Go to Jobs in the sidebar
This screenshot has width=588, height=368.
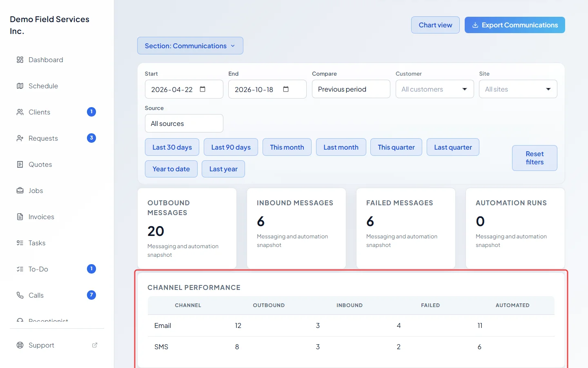point(57,191)
